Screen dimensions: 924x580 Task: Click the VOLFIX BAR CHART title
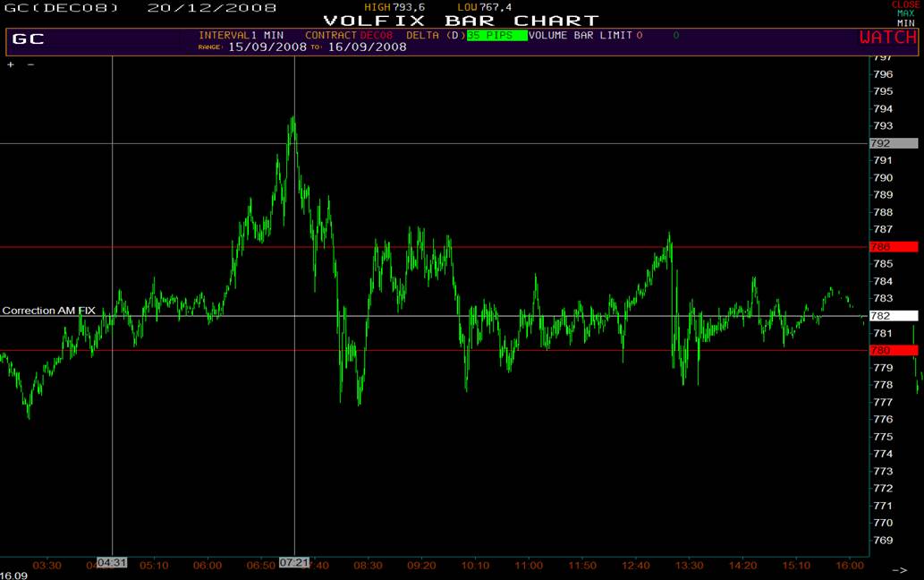(461, 21)
